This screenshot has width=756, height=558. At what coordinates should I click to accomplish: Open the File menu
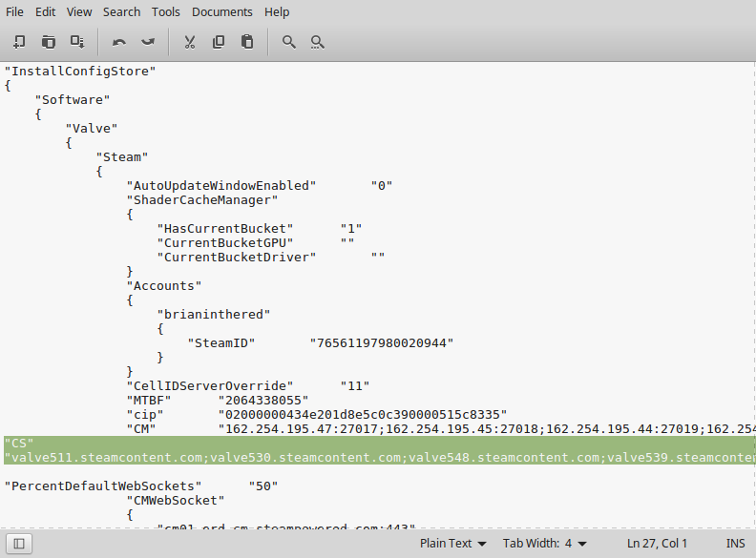point(14,12)
